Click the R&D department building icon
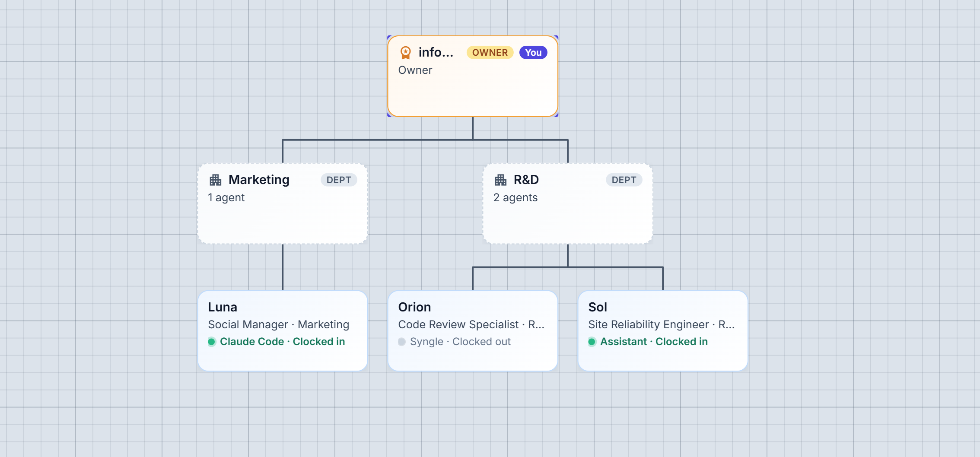This screenshot has width=980, height=457. 500,180
